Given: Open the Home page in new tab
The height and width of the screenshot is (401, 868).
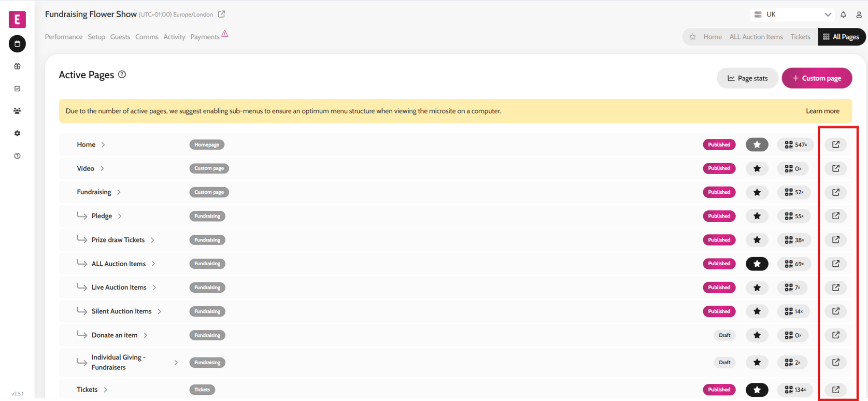Looking at the screenshot, I should [836, 145].
